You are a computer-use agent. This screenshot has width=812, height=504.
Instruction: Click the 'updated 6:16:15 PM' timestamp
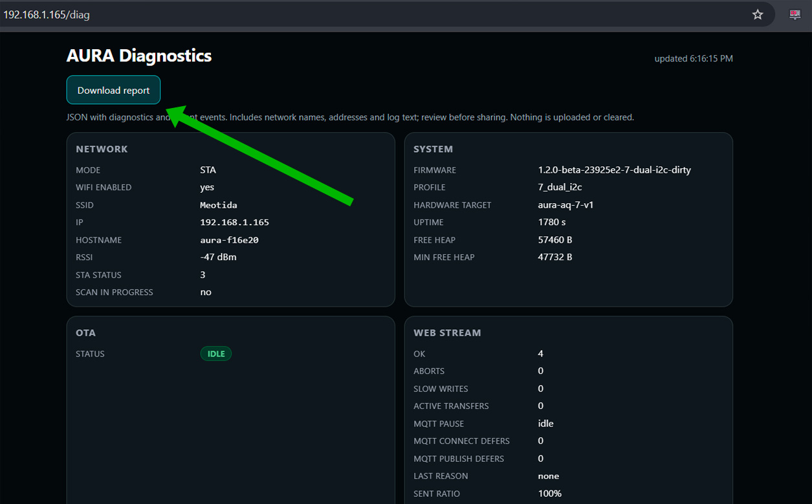(694, 58)
